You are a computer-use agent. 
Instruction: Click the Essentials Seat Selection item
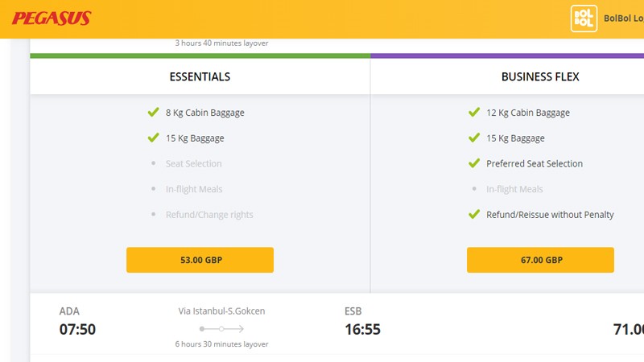[193, 163]
